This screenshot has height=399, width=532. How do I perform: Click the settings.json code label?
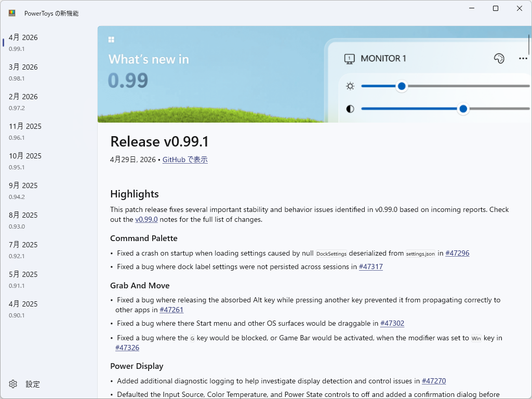pos(420,254)
